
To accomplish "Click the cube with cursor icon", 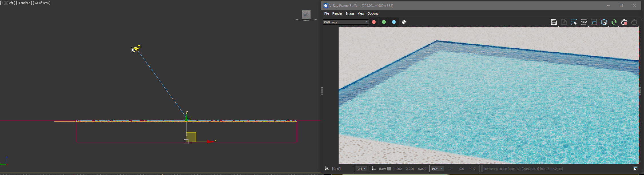I will point(604,22).
